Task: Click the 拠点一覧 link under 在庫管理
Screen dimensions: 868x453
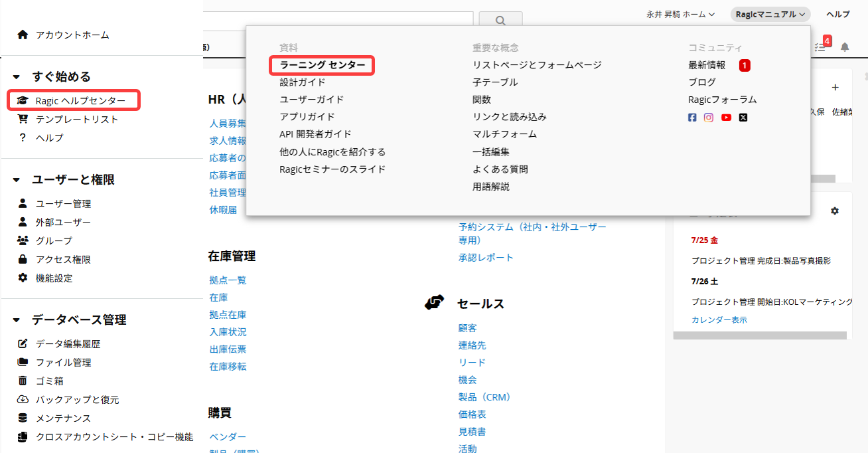Action: pyautogui.click(x=228, y=280)
